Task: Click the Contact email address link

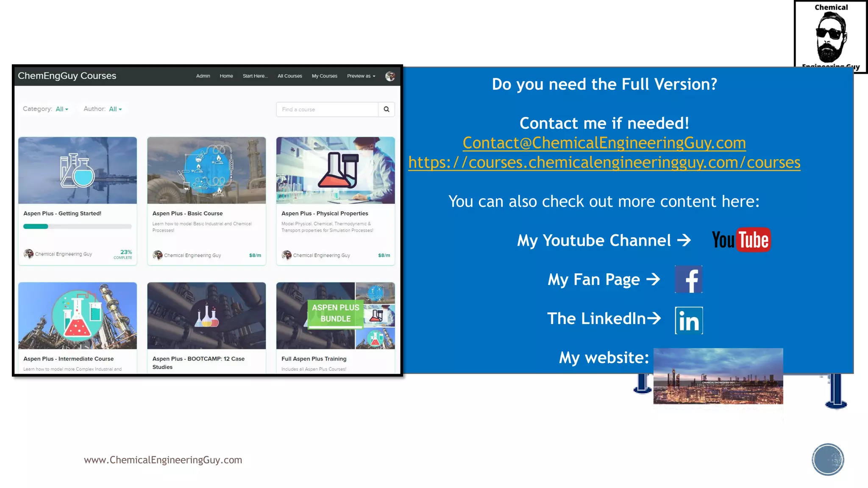Action: 604,143
